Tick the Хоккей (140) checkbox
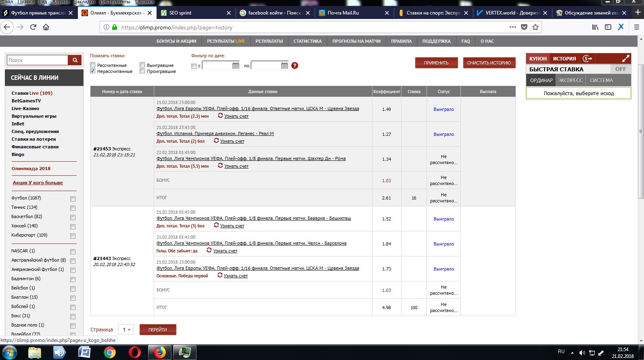Image resolution: width=644 pixels, height=360 pixels. pyautogui.click(x=73, y=227)
